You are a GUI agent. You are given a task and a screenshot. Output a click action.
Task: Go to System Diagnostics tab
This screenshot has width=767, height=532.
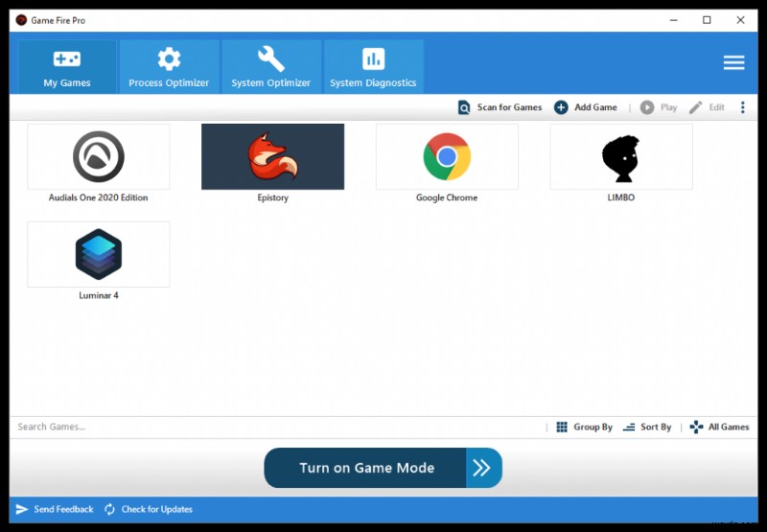373,66
